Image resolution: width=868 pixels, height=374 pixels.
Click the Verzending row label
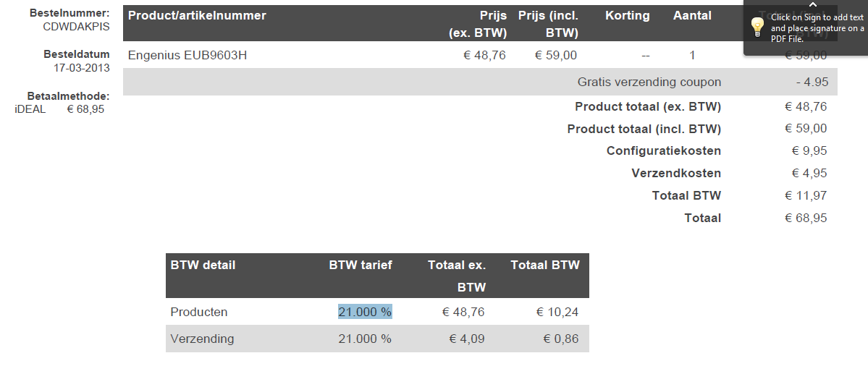pyautogui.click(x=202, y=339)
